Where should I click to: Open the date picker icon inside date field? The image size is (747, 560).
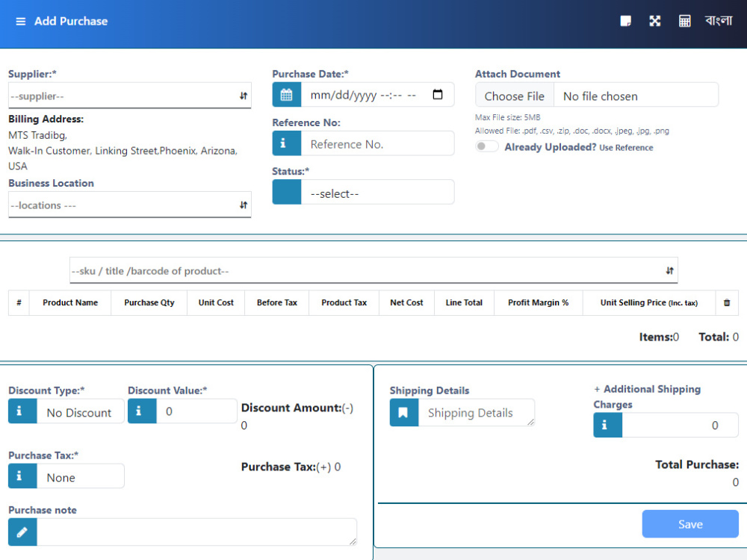[437, 94]
